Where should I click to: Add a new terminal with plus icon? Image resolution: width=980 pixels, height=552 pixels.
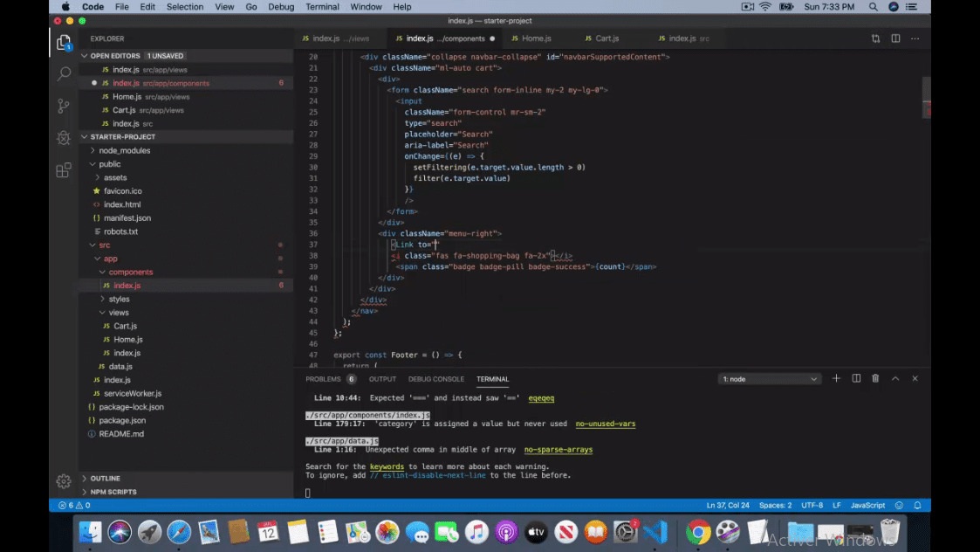point(835,378)
